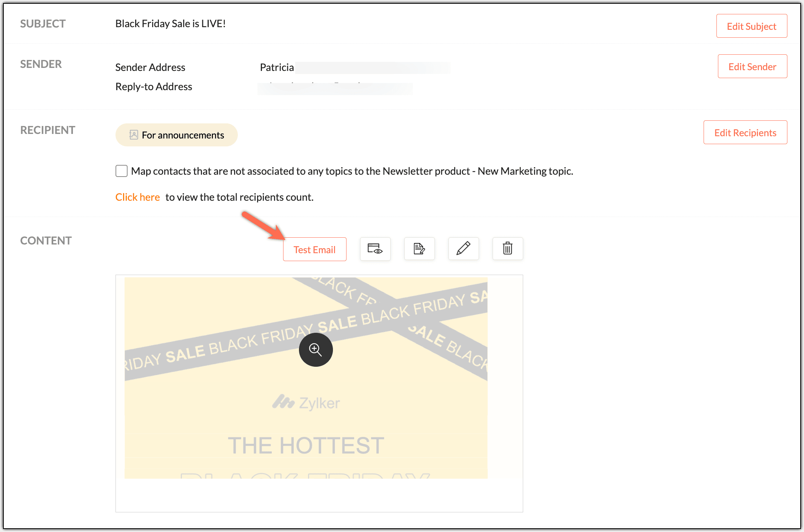Click the CONTENT section heading

pyautogui.click(x=46, y=240)
